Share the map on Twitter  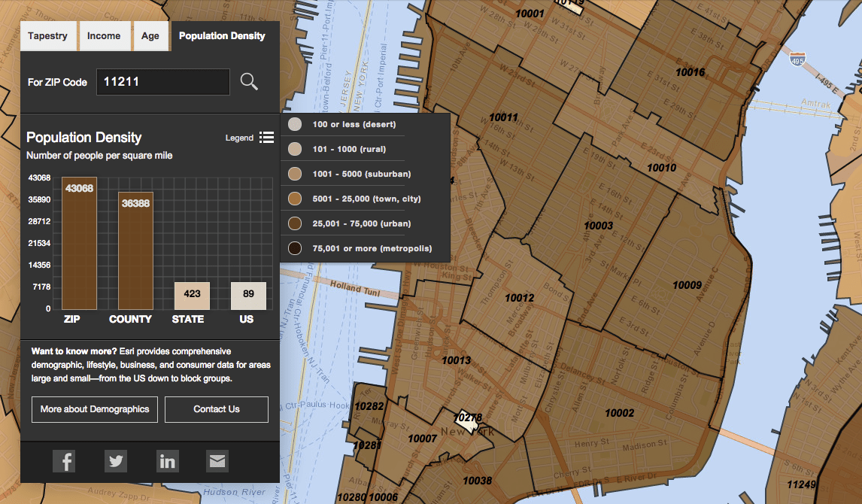click(x=116, y=460)
